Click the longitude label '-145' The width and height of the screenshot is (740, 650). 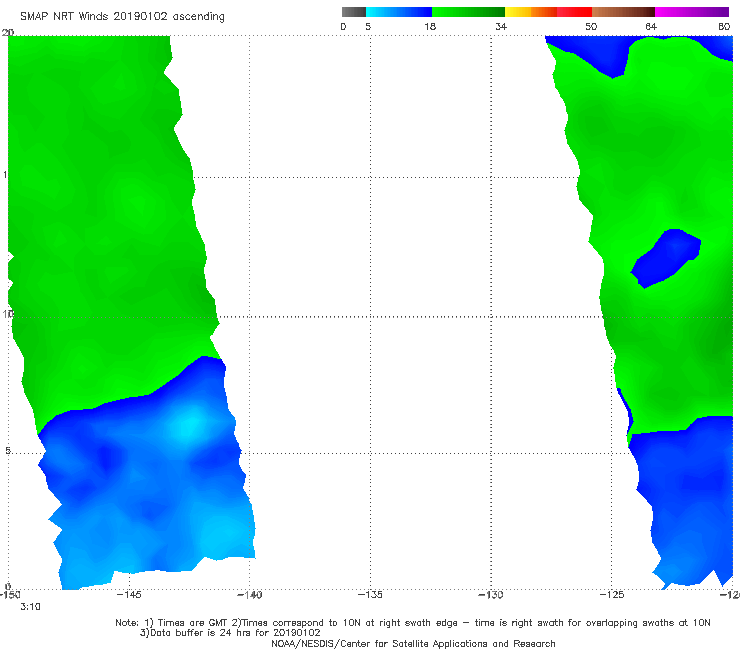click(129, 595)
